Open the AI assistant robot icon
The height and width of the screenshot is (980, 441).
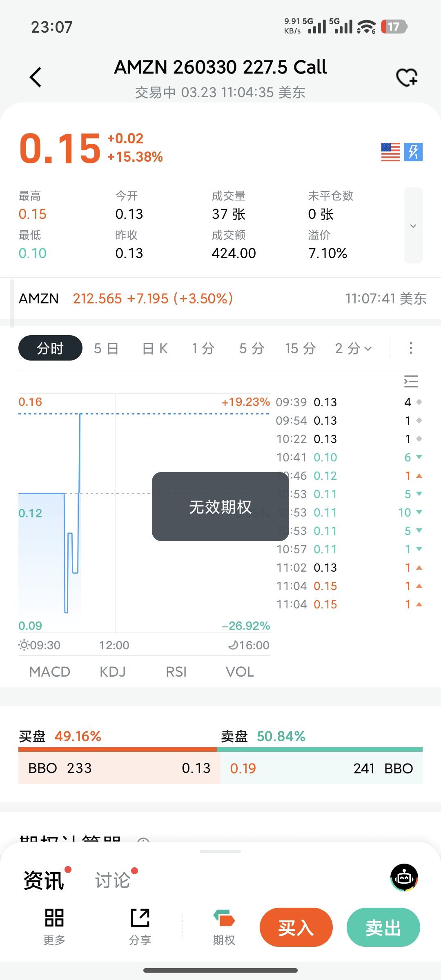(404, 877)
